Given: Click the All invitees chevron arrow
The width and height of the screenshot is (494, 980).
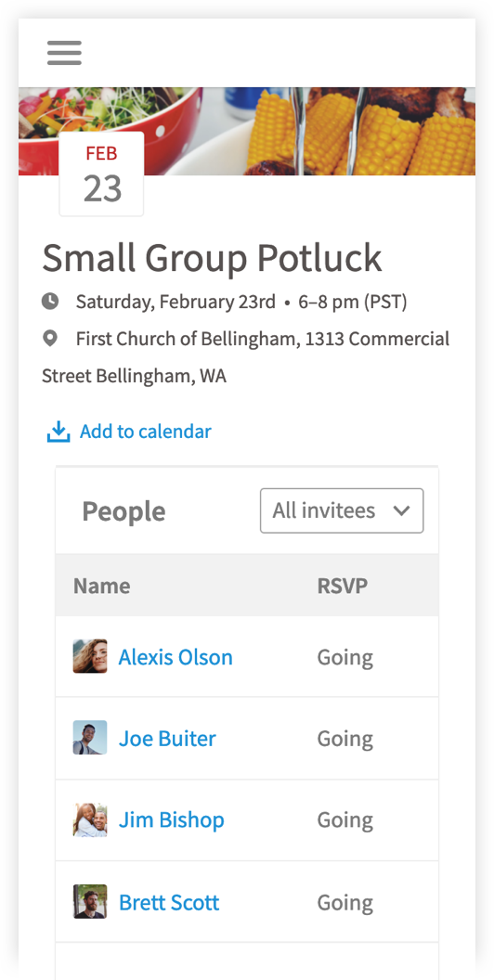Looking at the screenshot, I should [401, 510].
